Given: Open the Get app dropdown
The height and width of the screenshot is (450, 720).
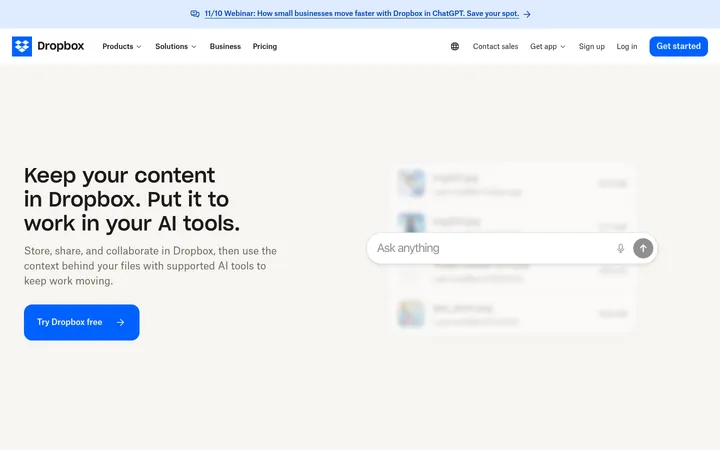Looking at the screenshot, I should tap(547, 46).
